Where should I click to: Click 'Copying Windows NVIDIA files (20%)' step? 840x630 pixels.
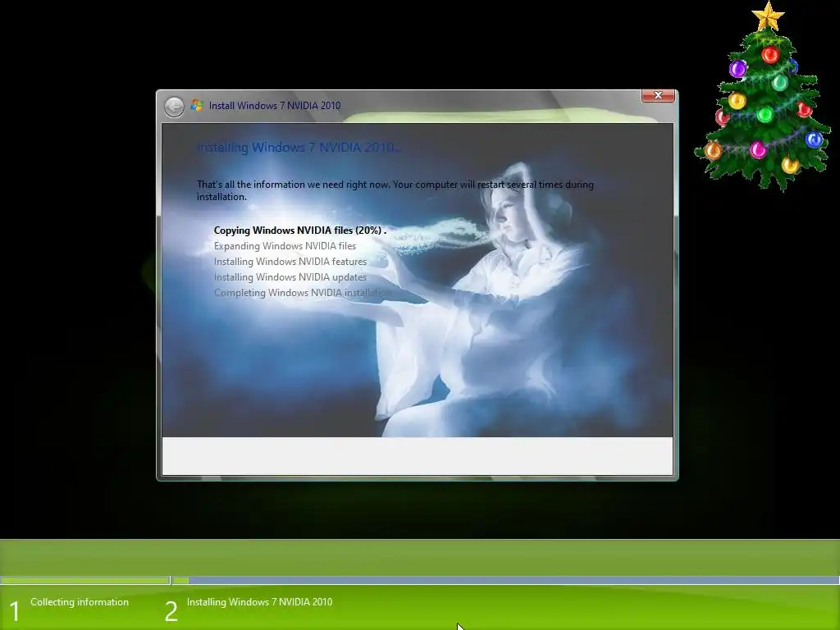coord(300,231)
